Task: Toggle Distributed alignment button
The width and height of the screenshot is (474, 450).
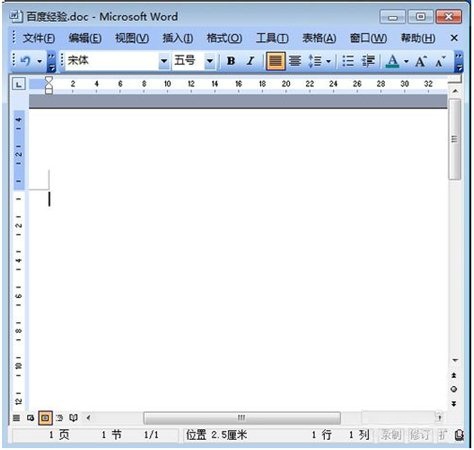Action: (x=295, y=61)
